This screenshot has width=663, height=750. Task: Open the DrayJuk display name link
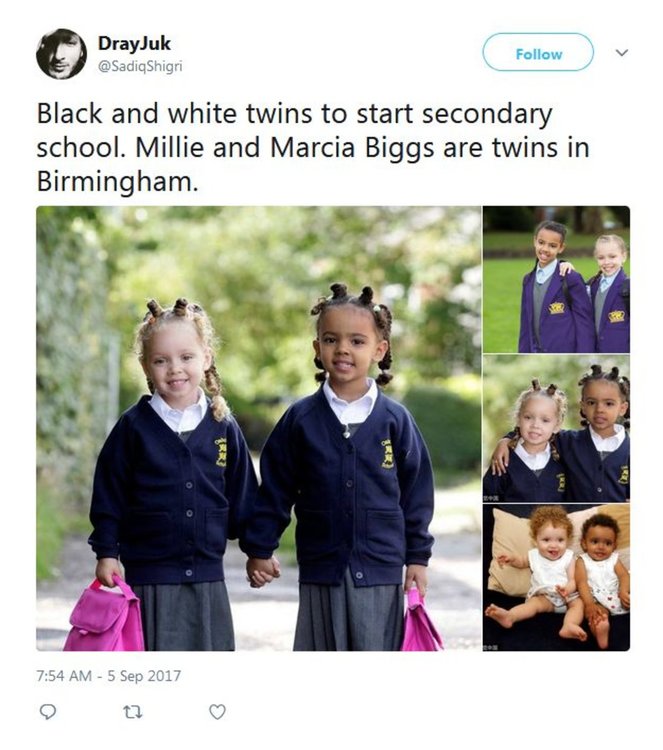(134, 44)
